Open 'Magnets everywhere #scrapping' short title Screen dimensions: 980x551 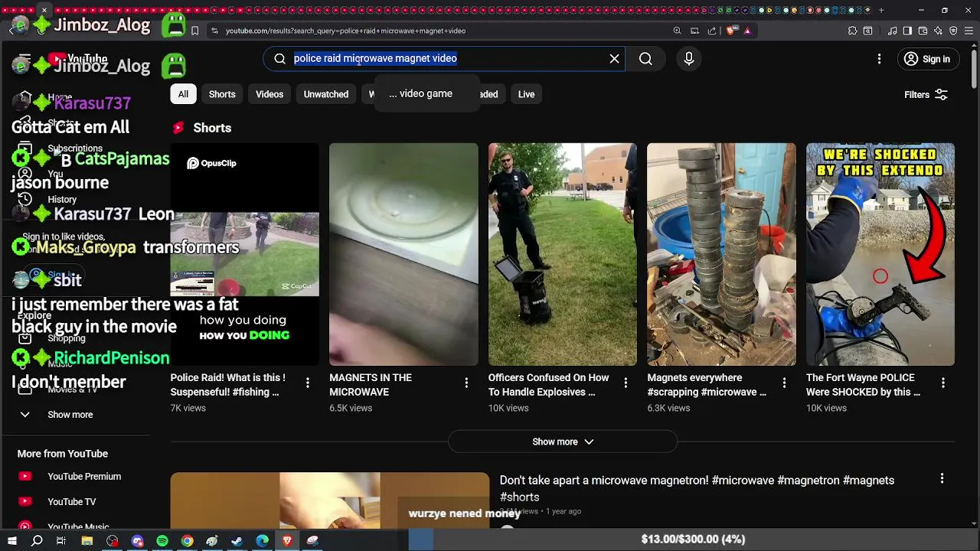pos(707,384)
